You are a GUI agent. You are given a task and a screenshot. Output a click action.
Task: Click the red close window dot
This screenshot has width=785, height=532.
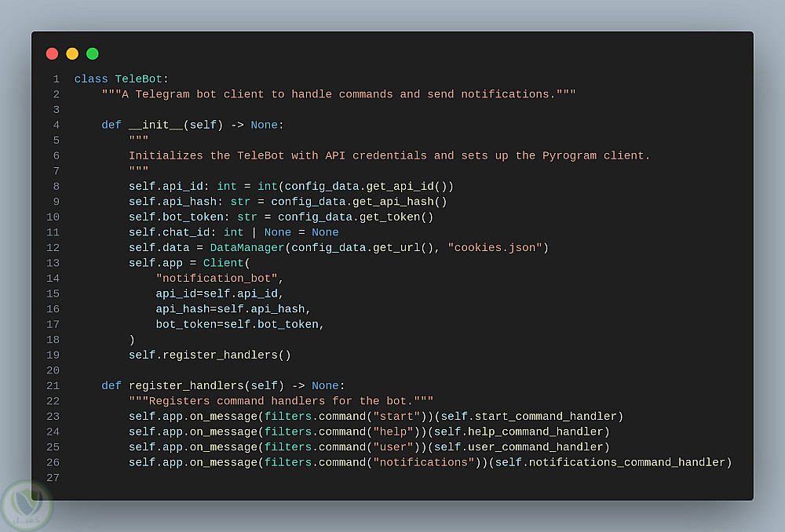pos(53,53)
